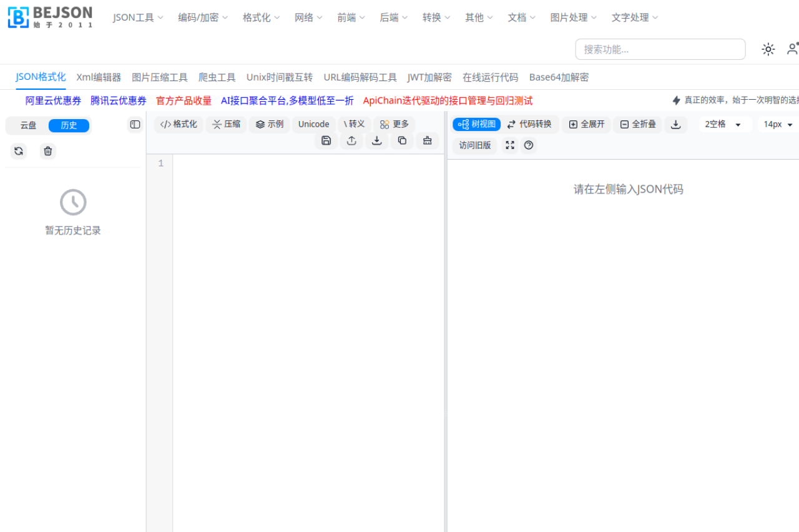Viewport: 799px width, 532px height.
Task: Click the Unicode conversion button
Action: point(313,125)
